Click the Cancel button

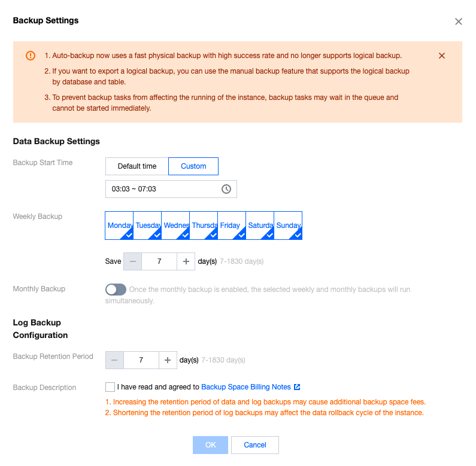(255, 444)
